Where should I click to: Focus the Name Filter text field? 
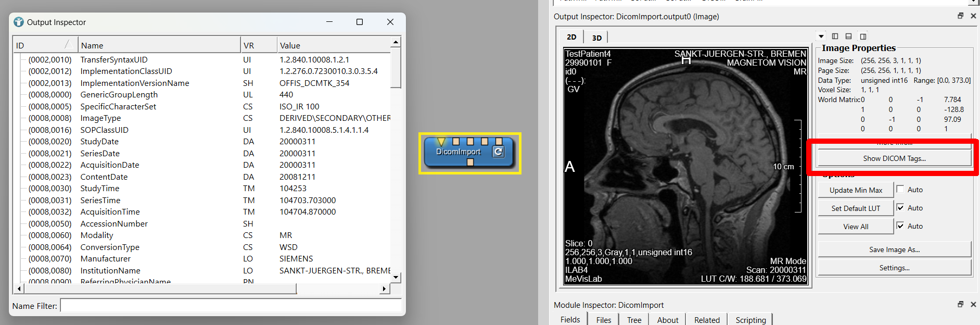(x=231, y=306)
